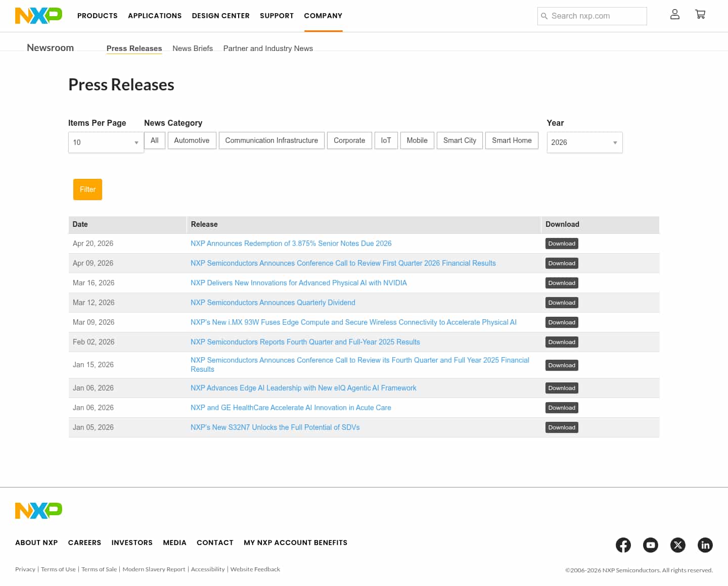Toggle the Corporate category filter
728x586 pixels.
349,140
